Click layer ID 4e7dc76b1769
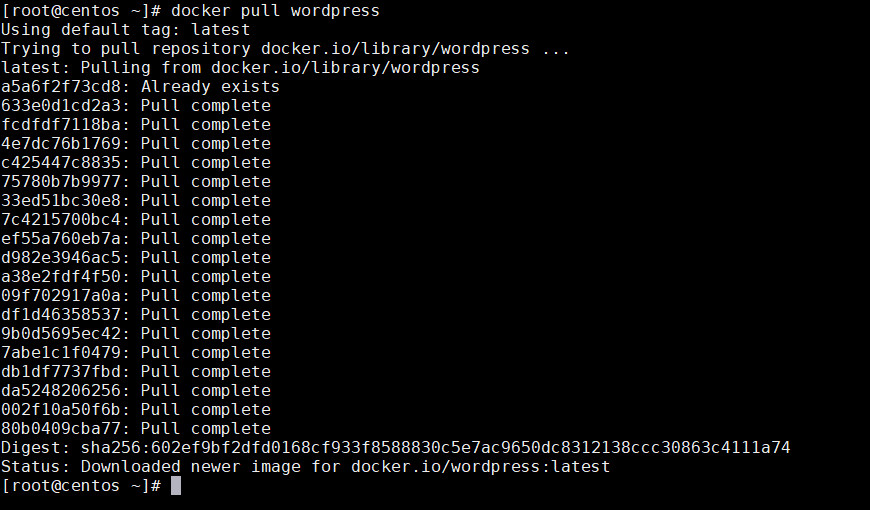 pyautogui.click(x=65, y=144)
